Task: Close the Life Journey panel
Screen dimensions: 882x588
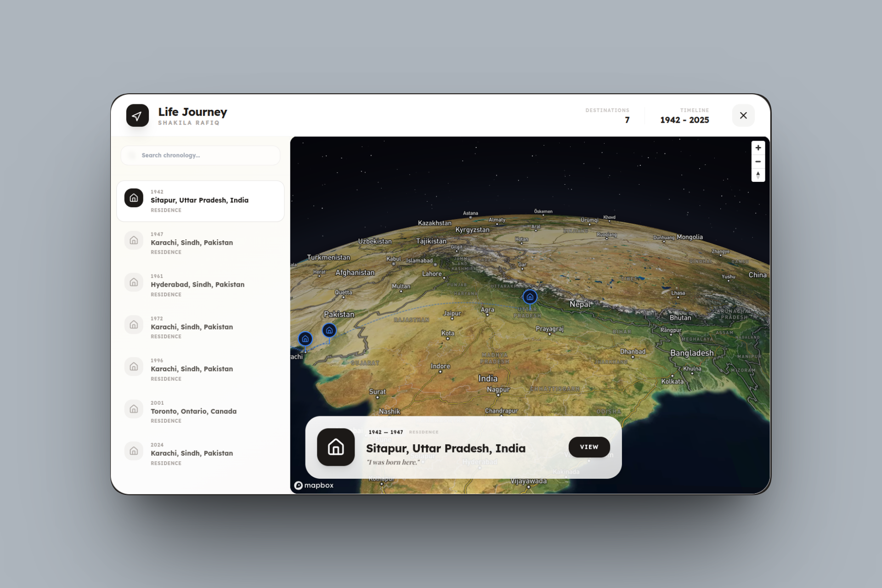Action: click(743, 115)
